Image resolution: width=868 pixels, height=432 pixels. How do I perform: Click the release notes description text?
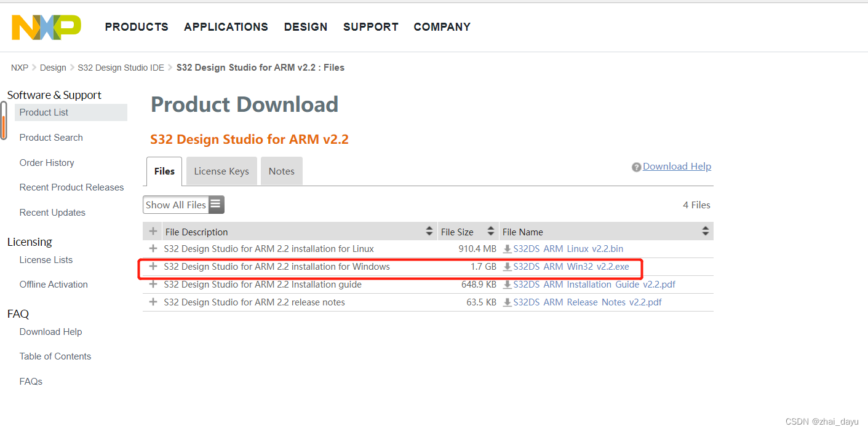pos(254,302)
